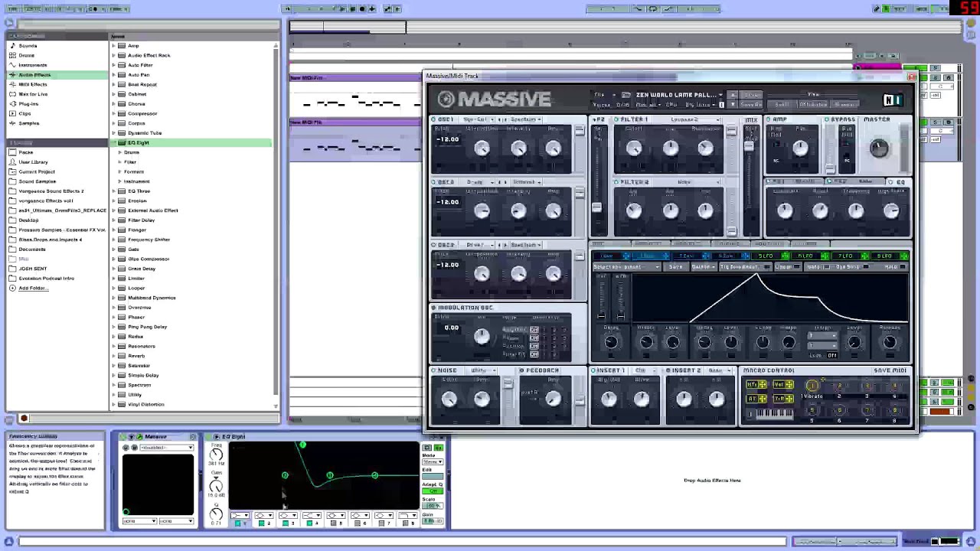Screen dimensions: 980x551
Task: Click KTr macro source in Massive
Action: [x=757, y=385]
